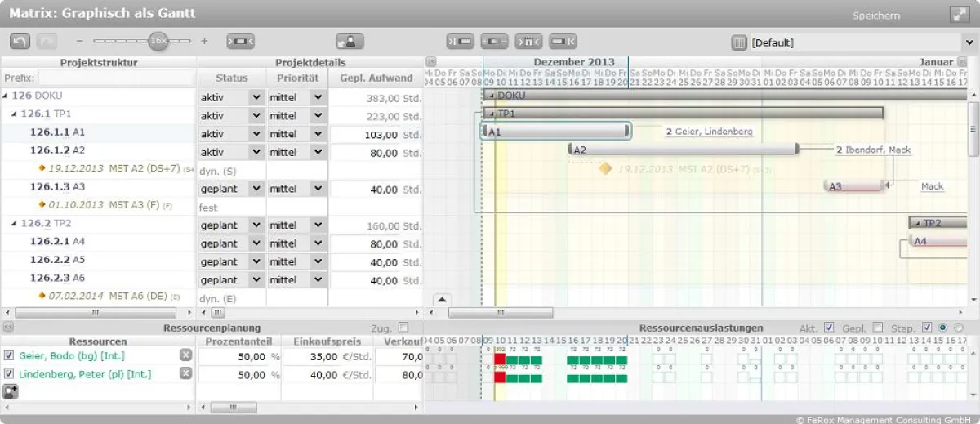The height and width of the screenshot is (424, 980).
Task: Click the second Gantt alignment toolbar icon
Action: point(495,41)
